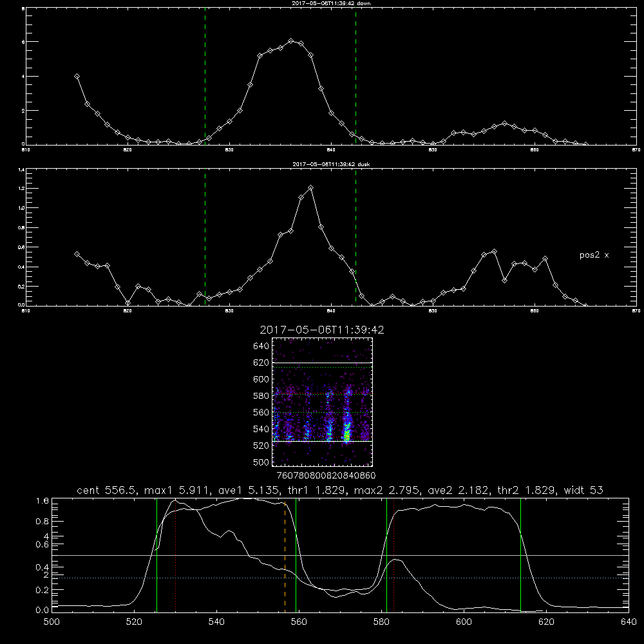Click the first diamond data point of the dawn curve

[x=77, y=77]
